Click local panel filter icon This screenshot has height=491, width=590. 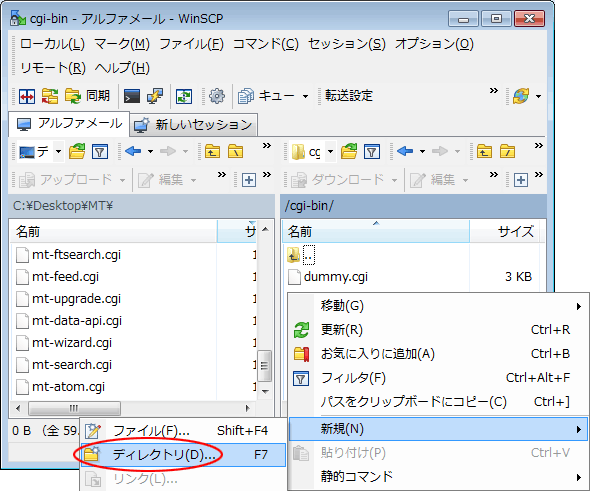coord(100,152)
